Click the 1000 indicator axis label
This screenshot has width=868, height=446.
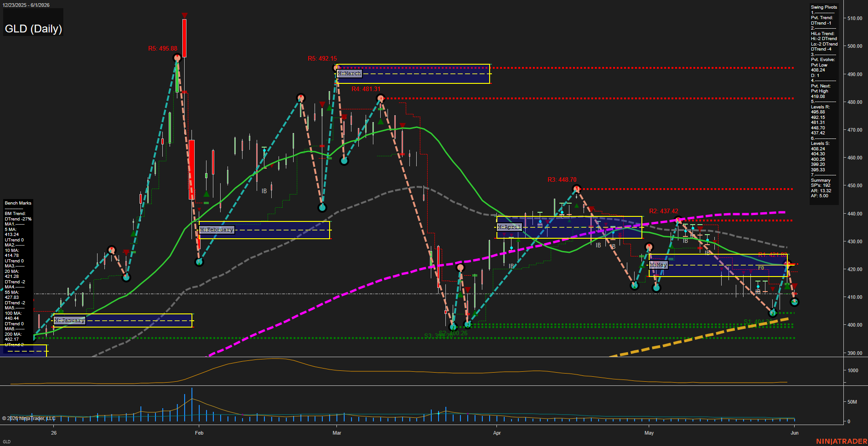pos(853,371)
